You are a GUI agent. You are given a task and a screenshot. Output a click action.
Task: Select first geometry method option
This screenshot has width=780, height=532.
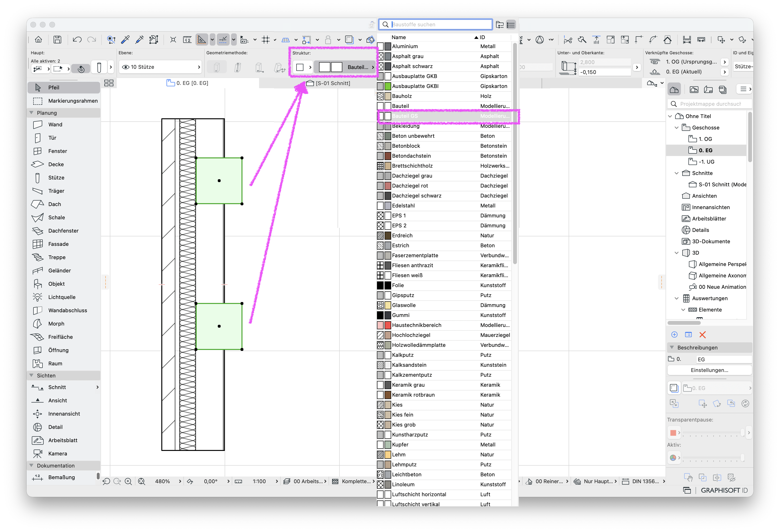[217, 67]
